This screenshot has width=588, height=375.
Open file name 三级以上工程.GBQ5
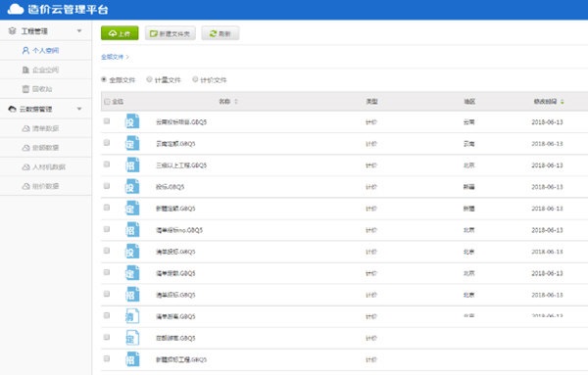point(181,165)
